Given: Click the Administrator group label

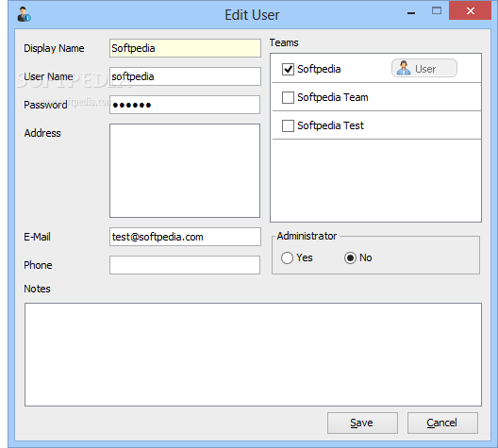Looking at the screenshot, I should click(x=307, y=236).
